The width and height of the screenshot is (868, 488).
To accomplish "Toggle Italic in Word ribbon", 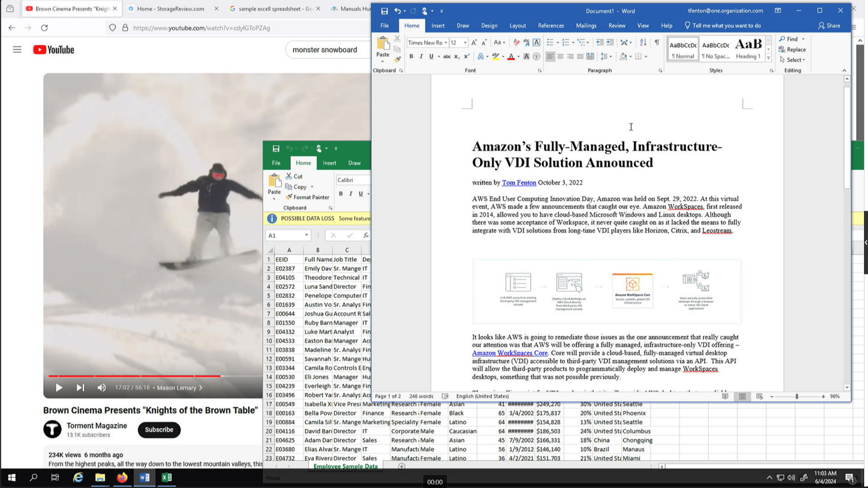I will point(421,57).
